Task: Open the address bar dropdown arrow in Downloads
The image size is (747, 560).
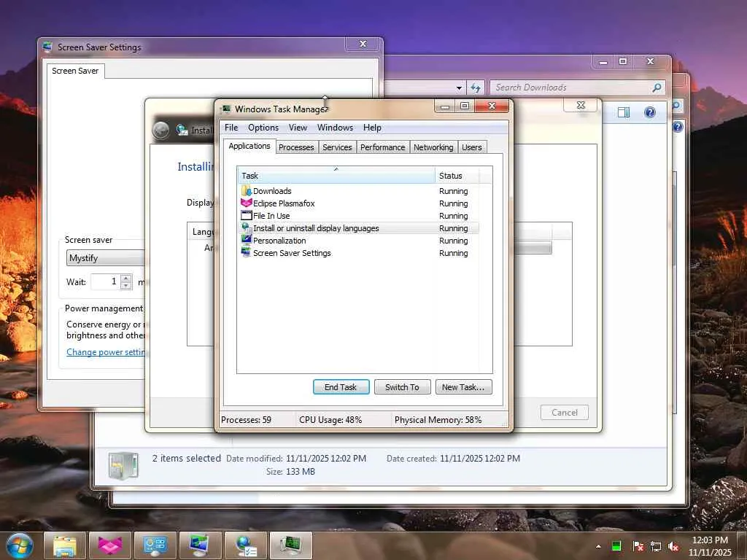Action: click(459, 88)
